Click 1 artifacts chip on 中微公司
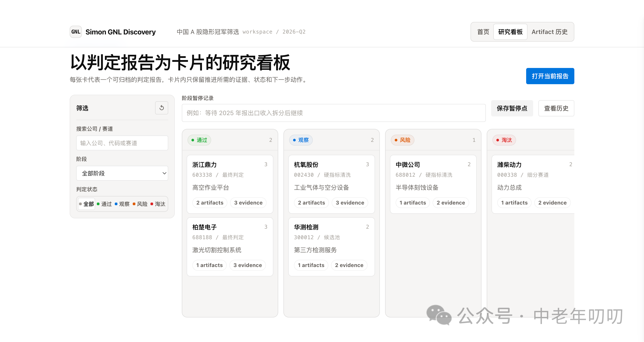Screen dimensions: 644x342 (x=412, y=203)
